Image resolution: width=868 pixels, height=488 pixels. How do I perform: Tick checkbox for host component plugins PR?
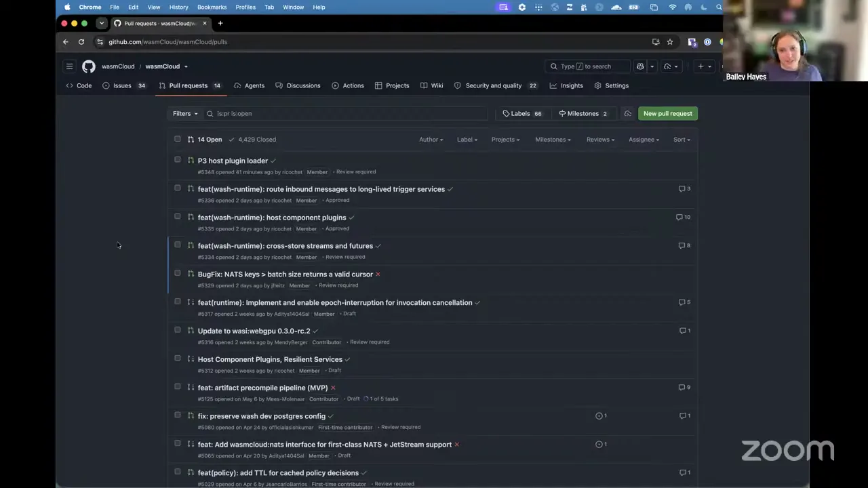[178, 217]
